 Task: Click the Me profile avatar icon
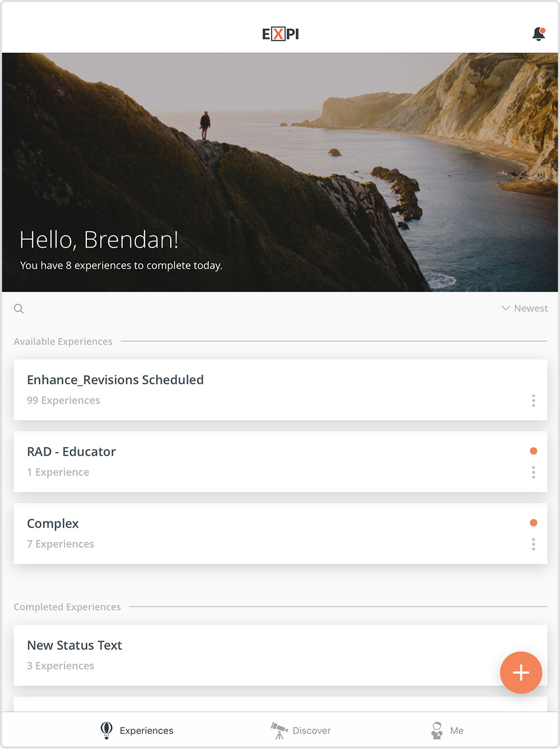point(437,730)
